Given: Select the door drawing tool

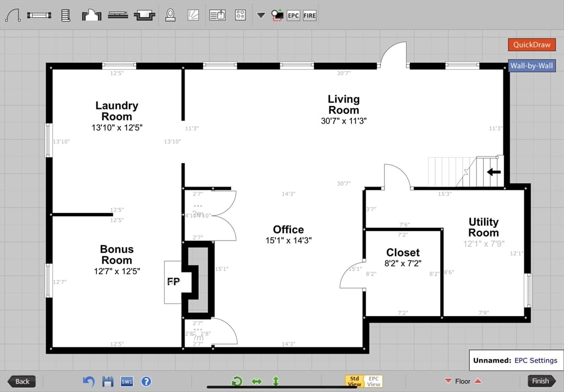Looking at the screenshot, I should (x=14, y=15).
